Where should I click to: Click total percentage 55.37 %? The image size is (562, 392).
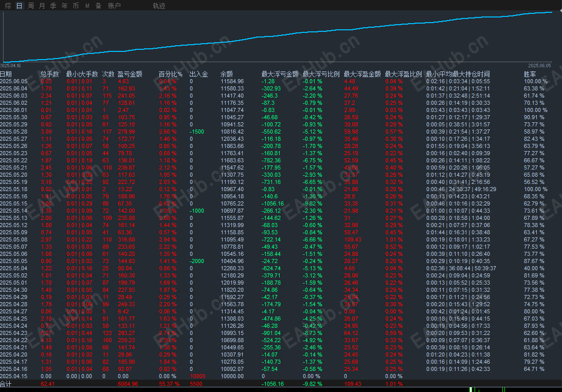point(170,384)
